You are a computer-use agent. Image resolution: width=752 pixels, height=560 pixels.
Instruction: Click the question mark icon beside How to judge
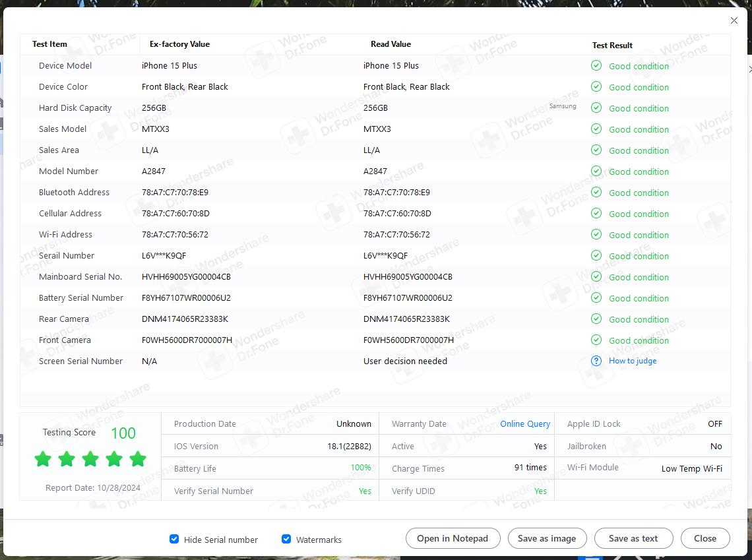[596, 361]
